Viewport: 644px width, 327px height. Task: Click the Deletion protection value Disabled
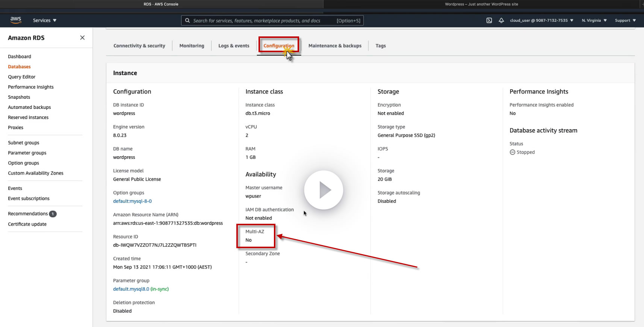(122, 311)
